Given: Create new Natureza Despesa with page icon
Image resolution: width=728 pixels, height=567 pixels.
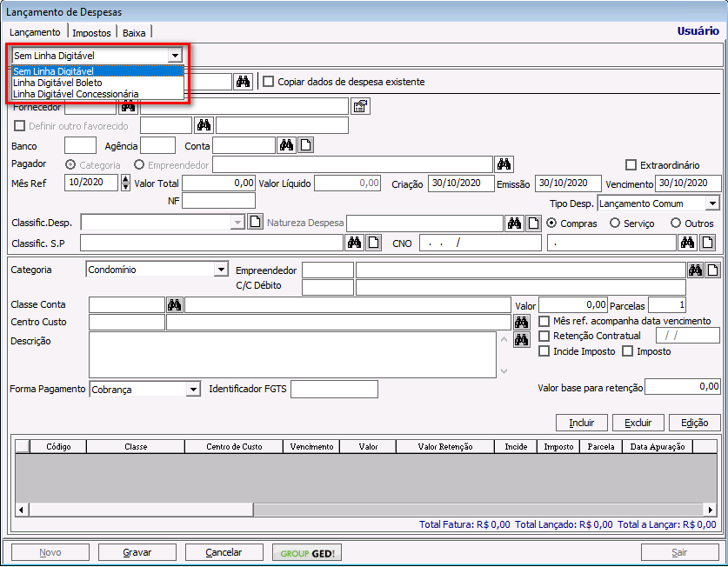Looking at the screenshot, I should pos(533,223).
